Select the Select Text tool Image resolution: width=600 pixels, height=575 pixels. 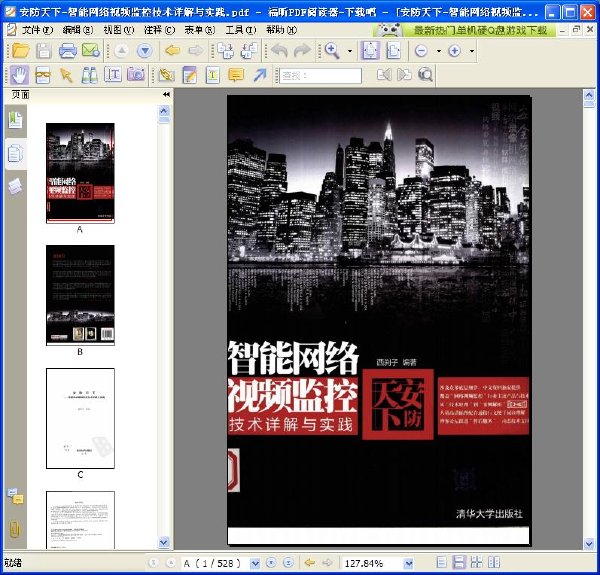click(113, 75)
